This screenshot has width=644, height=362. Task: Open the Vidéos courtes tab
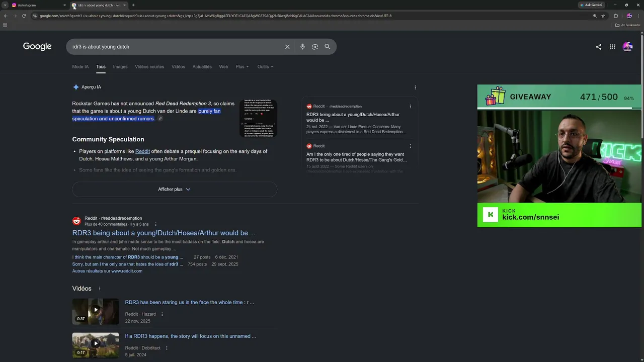click(x=149, y=67)
